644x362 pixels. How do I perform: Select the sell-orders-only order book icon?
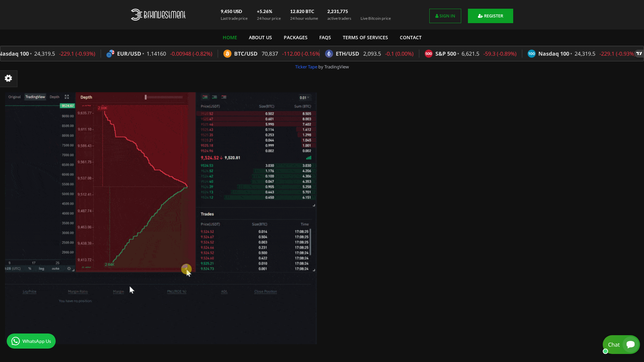click(x=224, y=97)
